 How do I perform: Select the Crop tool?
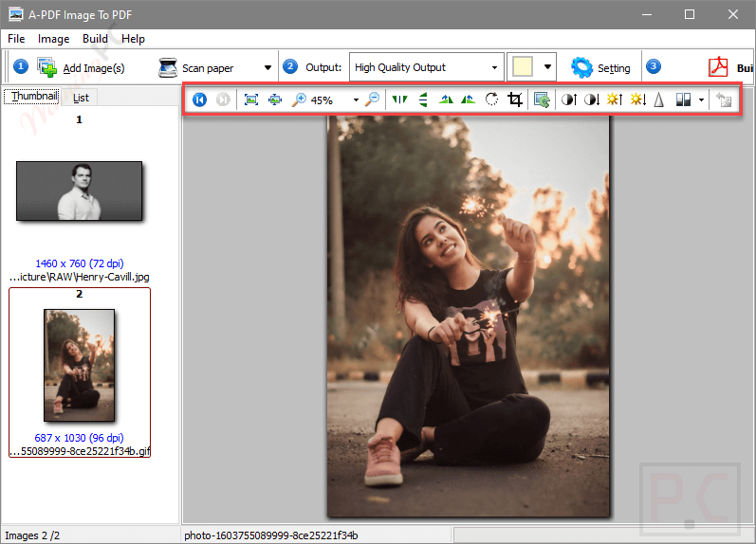(x=515, y=100)
